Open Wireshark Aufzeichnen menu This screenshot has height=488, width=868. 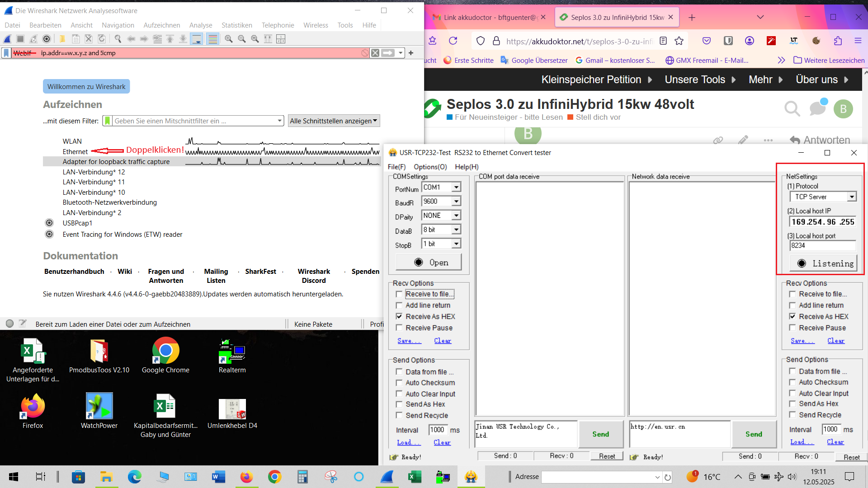(x=162, y=25)
